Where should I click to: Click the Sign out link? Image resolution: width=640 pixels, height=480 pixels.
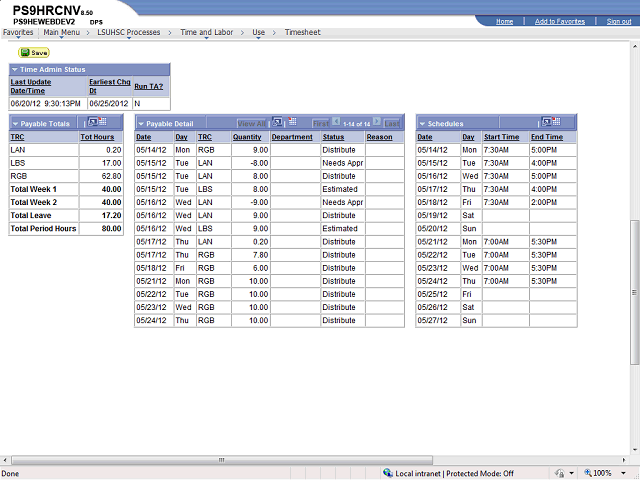point(618,21)
